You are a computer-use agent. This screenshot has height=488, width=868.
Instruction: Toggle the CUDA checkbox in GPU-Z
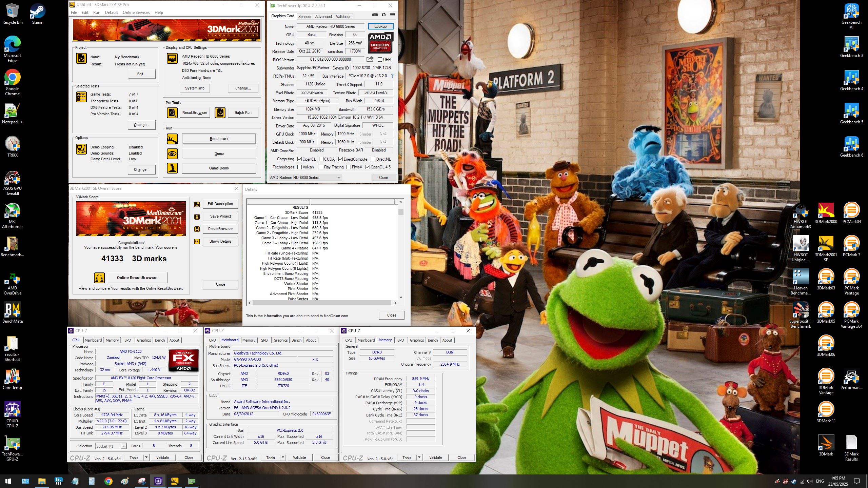[321, 159]
